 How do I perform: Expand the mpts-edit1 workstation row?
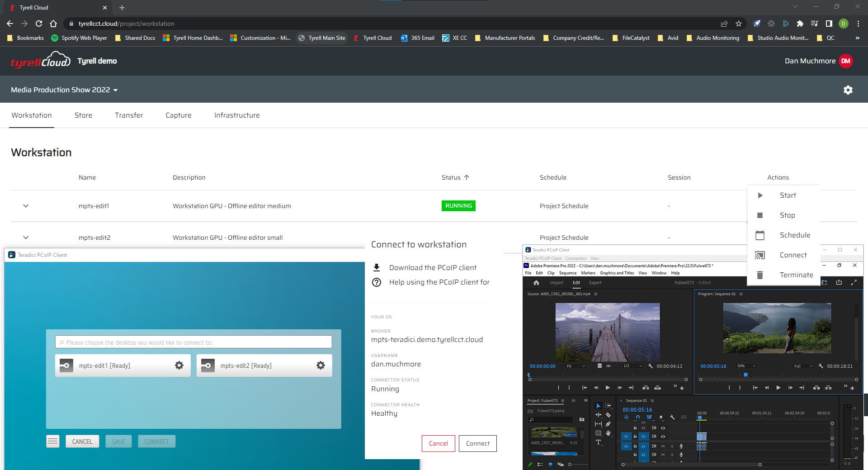[x=26, y=206]
